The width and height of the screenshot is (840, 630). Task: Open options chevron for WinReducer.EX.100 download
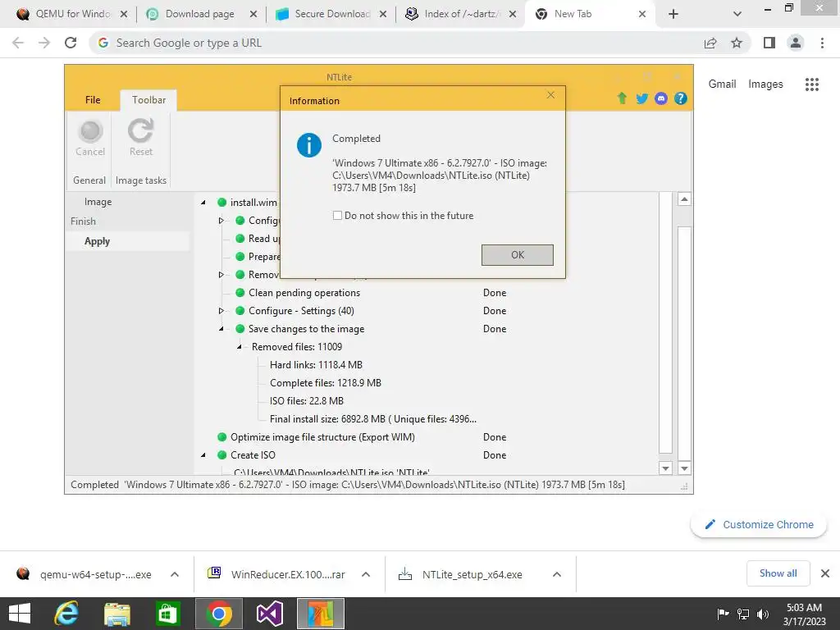coord(366,574)
